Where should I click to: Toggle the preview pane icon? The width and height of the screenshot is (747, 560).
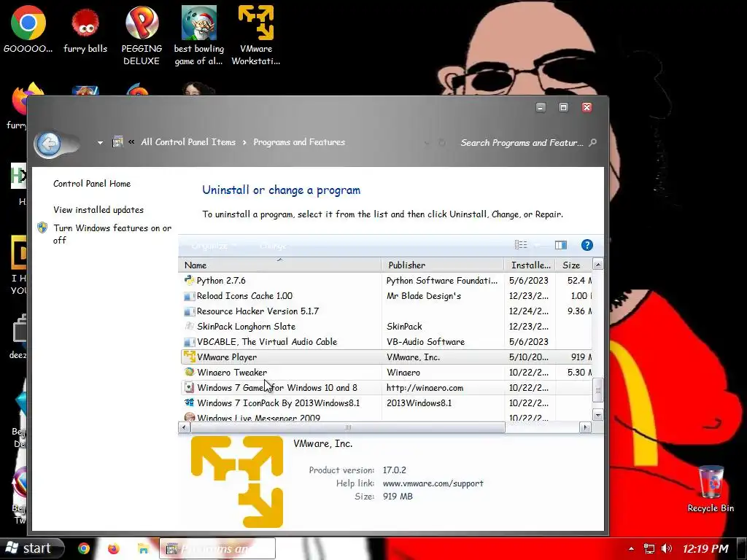coord(561,245)
